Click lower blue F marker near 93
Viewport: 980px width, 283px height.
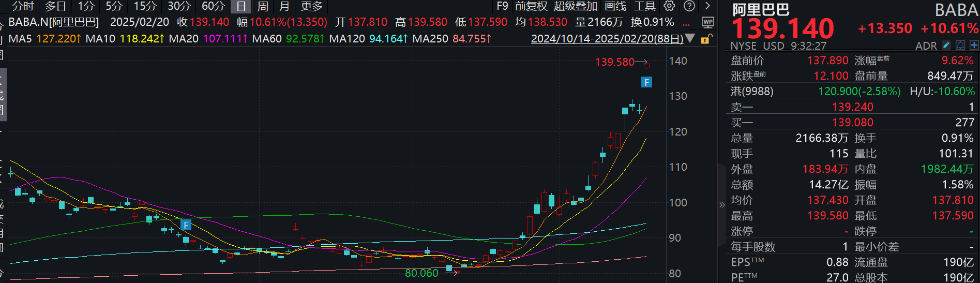pyautogui.click(x=186, y=225)
